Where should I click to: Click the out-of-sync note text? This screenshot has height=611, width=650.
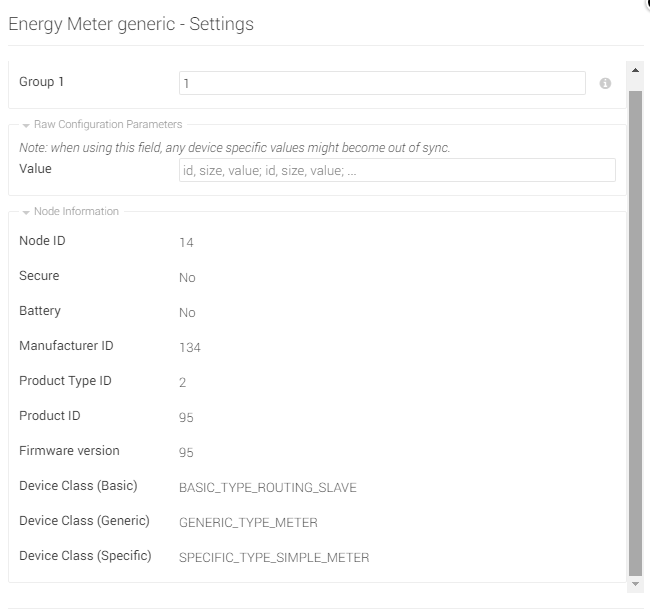pos(235,148)
